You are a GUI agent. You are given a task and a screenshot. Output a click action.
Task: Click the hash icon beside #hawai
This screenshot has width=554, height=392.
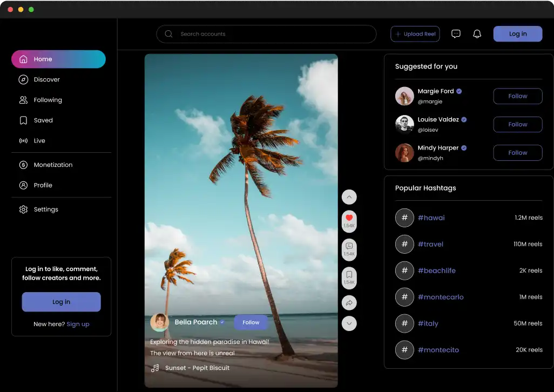[x=404, y=218]
